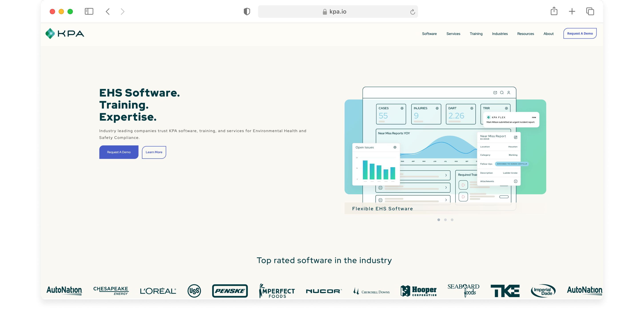644x334 pixels.
Task: Open the Services nav item
Action: (453, 34)
